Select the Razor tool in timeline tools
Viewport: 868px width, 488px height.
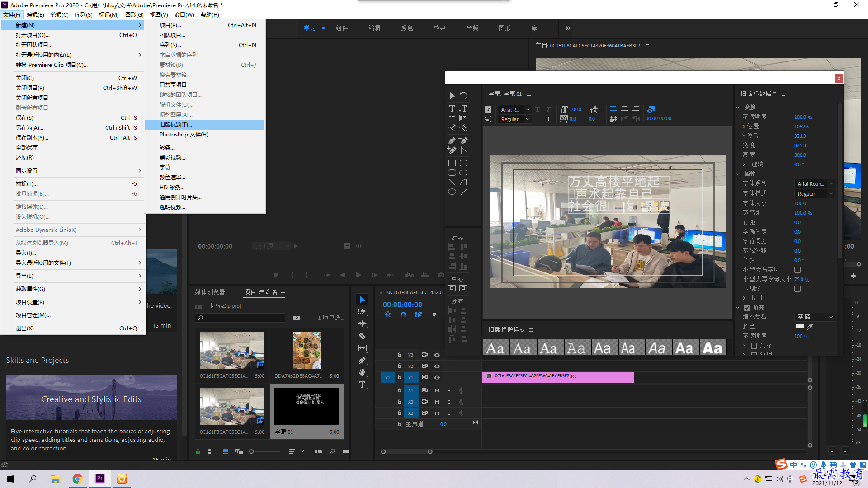362,336
